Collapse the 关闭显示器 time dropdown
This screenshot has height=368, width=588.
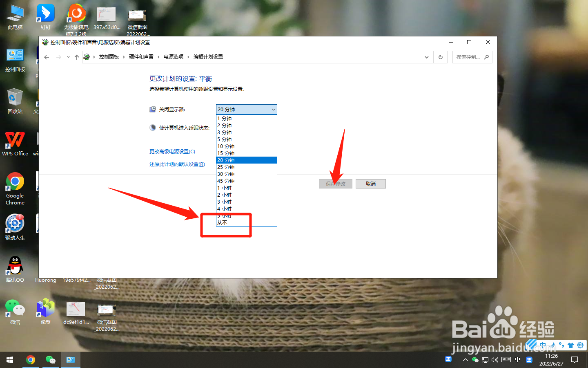click(273, 109)
